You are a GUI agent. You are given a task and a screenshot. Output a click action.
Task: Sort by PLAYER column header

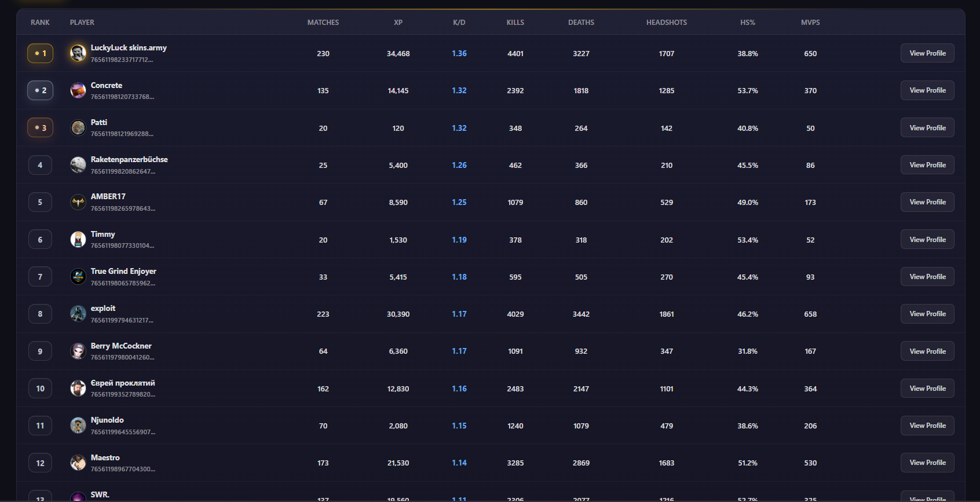82,23
